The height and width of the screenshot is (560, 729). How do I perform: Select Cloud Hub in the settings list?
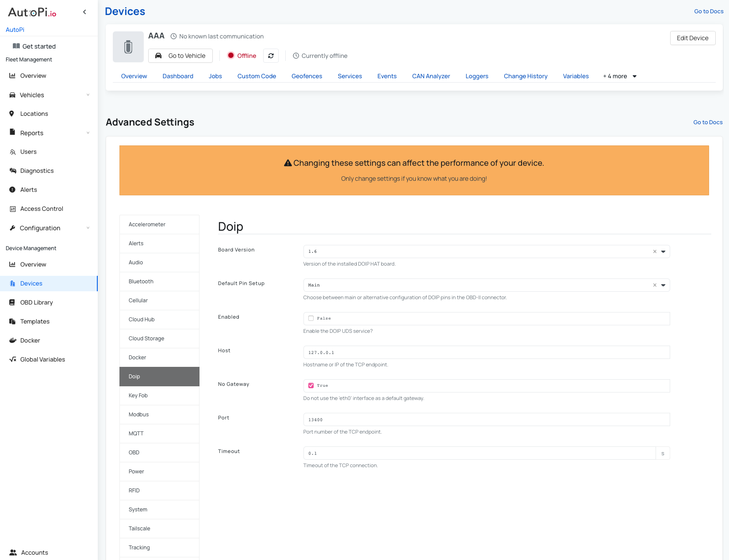click(159, 320)
